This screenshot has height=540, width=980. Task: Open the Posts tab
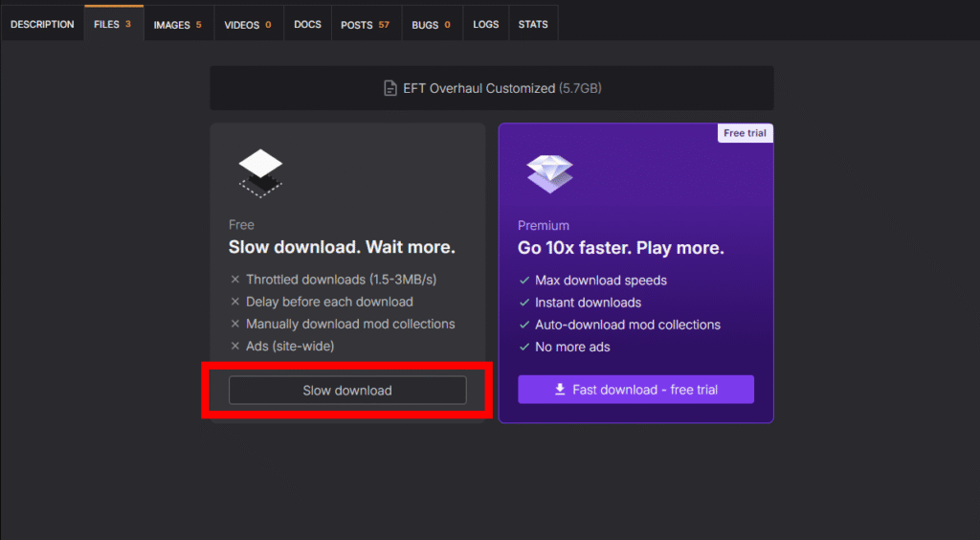click(x=365, y=24)
